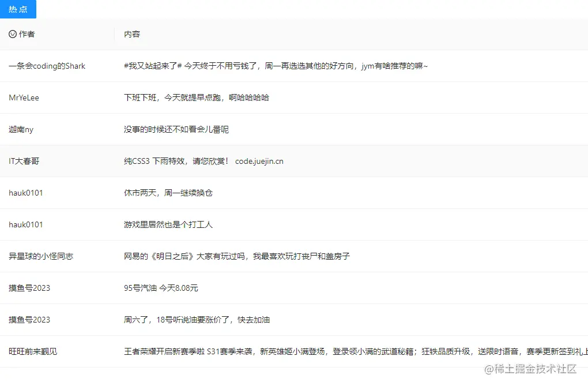Click author 异星球的小怪同志
The height and width of the screenshot is (386, 588).
[x=41, y=256]
